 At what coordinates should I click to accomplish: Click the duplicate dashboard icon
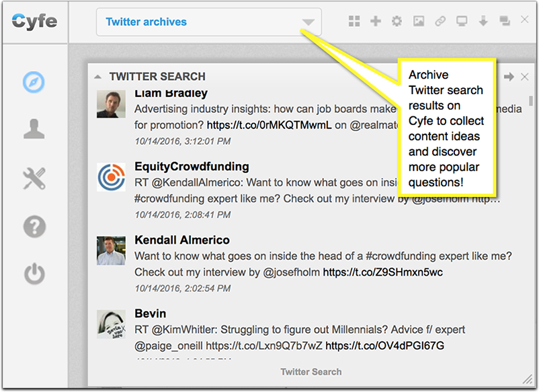[x=504, y=21]
